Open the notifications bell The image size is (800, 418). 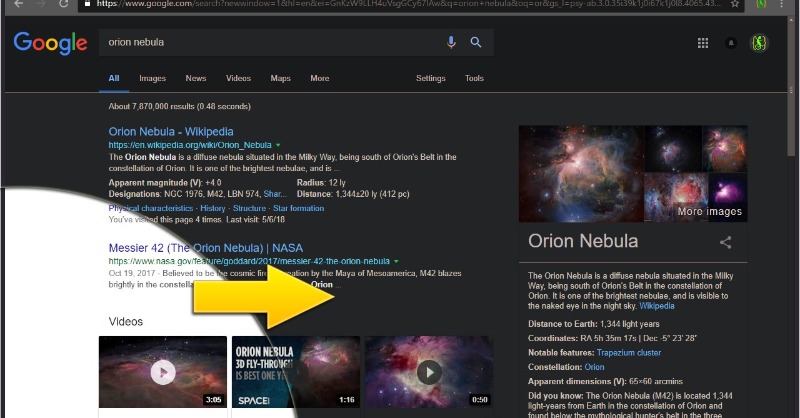pos(731,43)
